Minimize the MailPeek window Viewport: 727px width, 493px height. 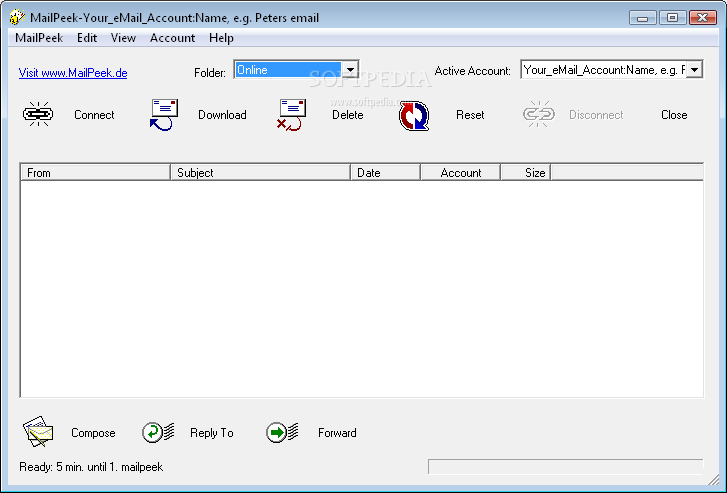[x=642, y=18]
